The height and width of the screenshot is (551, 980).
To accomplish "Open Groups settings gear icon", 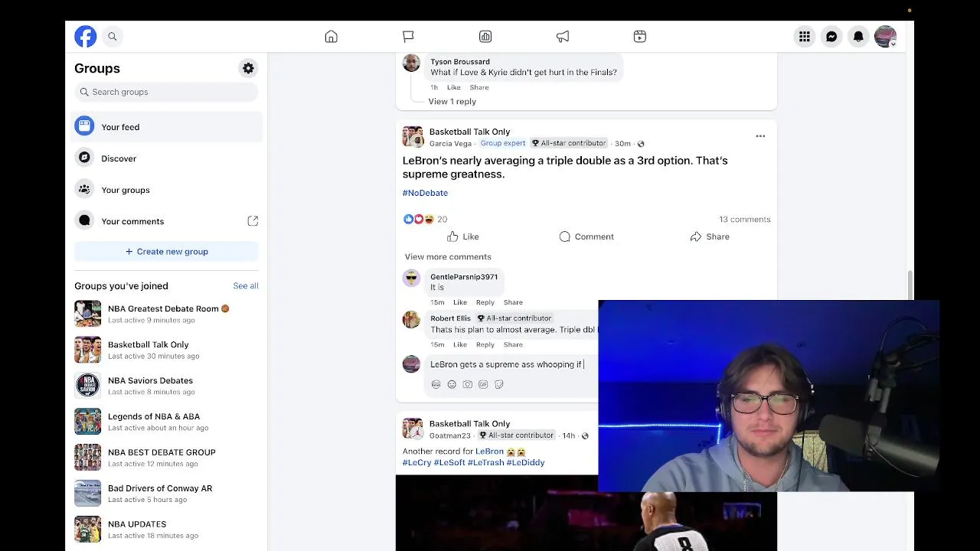I will tap(248, 68).
